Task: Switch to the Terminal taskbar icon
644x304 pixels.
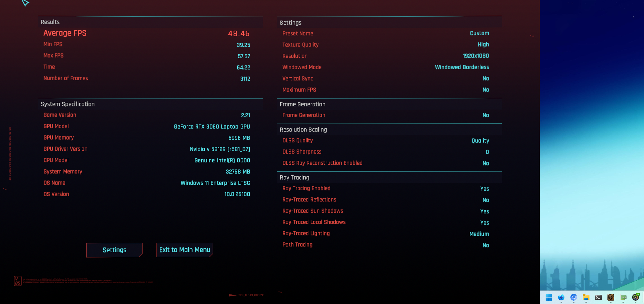Action: [x=598, y=297]
